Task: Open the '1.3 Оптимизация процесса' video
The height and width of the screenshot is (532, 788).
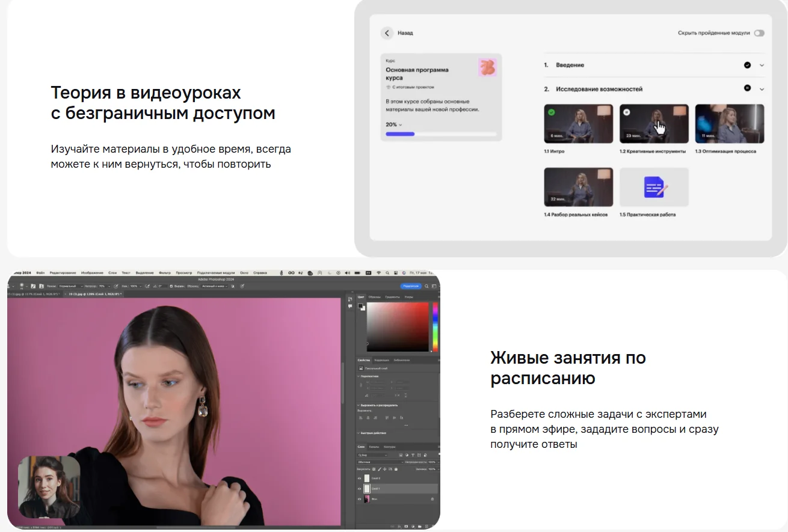Action: [730, 124]
